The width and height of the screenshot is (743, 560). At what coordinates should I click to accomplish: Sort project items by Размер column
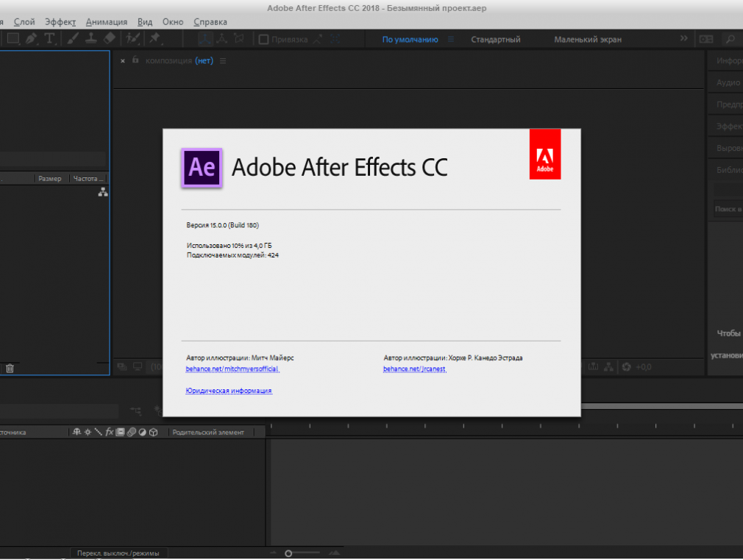[50, 178]
